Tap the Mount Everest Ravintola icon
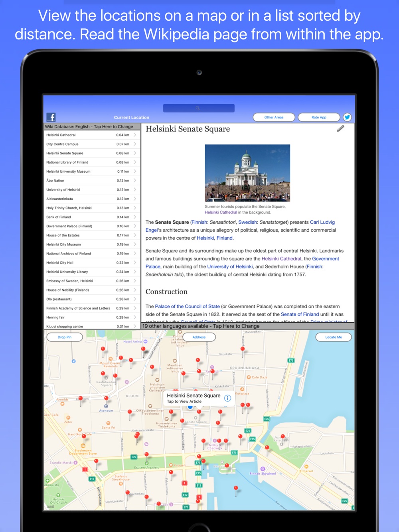 (x=111, y=359)
